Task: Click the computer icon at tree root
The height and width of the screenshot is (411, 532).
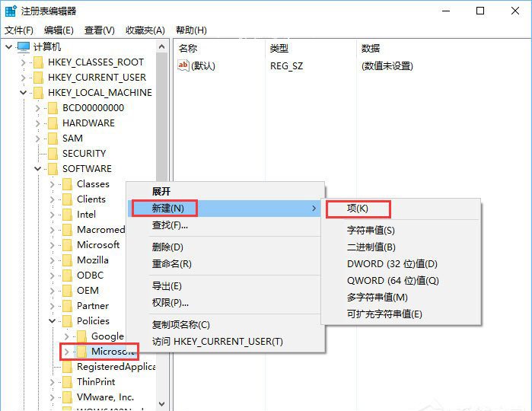Action: (24, 47)
